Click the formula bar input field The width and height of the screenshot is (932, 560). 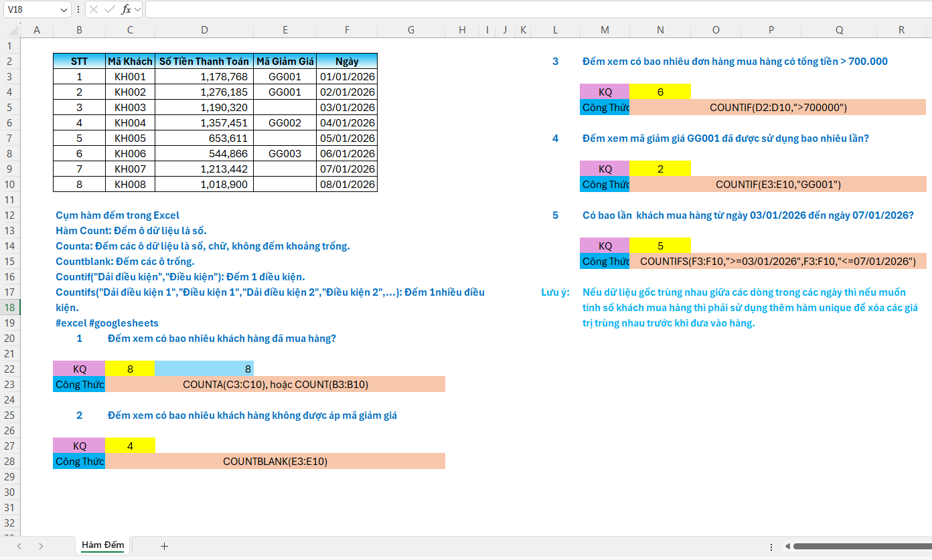536,9
